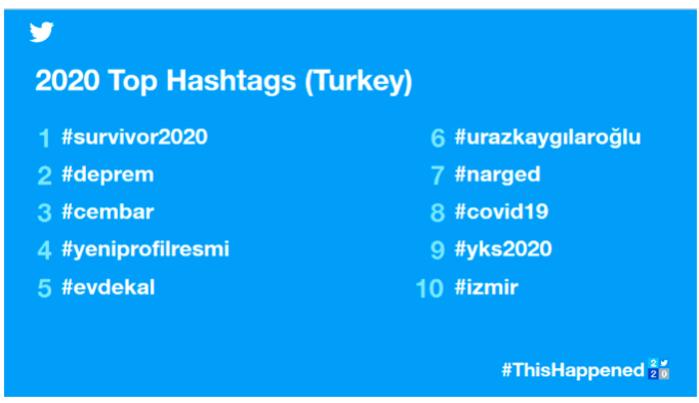Click the 2020 Top Hashtags (Turkey) title

(224, 81)
